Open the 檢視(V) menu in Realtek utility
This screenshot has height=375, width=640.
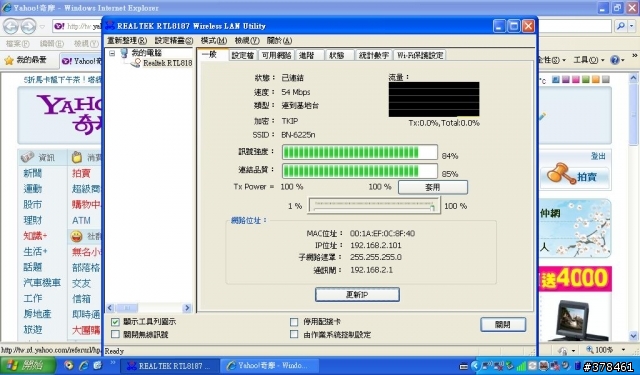coord(247,40)
